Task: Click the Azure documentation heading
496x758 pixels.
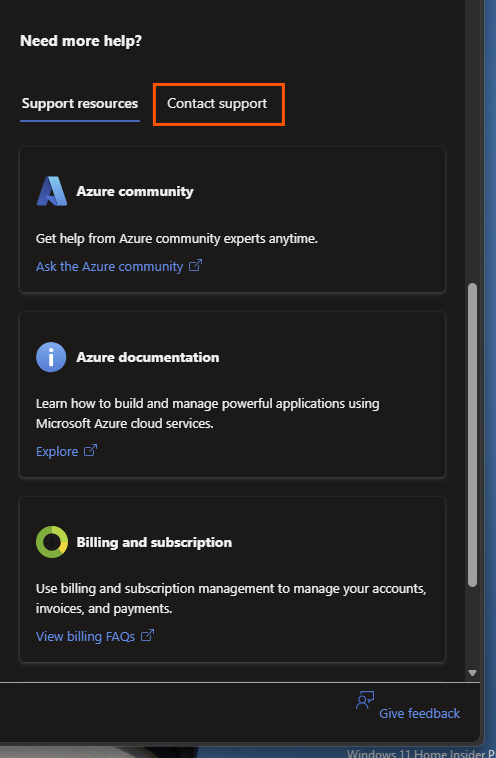Action: coord(147,357)
